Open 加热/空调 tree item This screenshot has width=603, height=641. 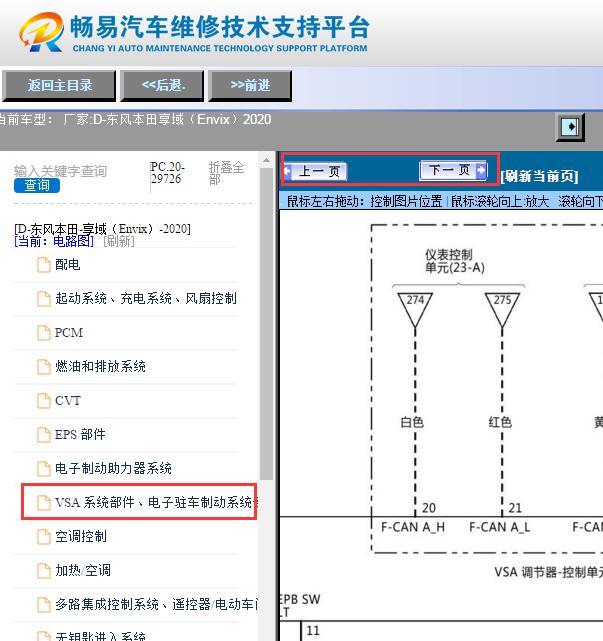[83, 571]
